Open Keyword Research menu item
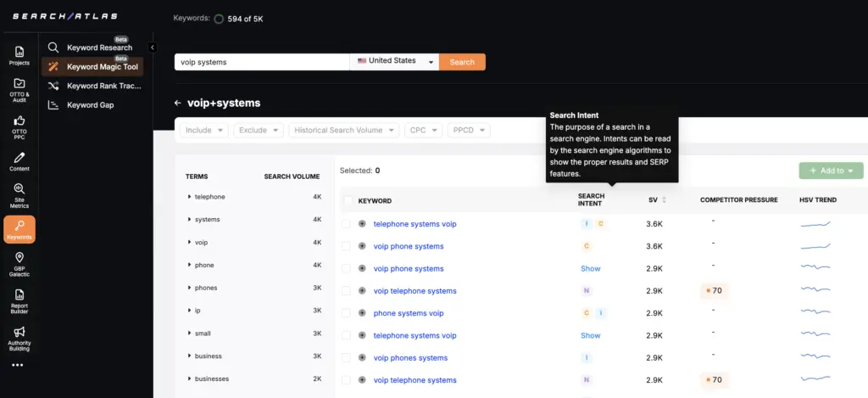 (92, 48)
